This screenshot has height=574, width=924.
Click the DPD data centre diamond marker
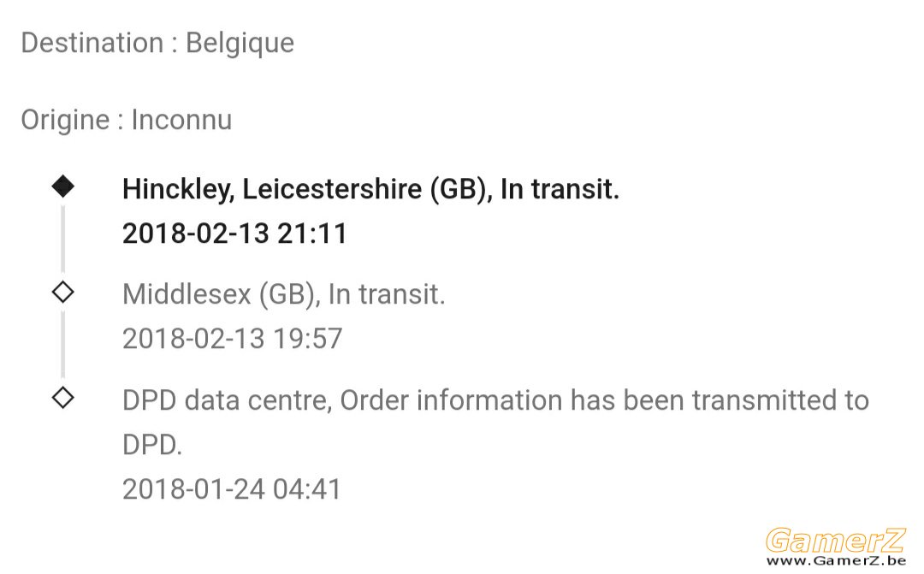[63, 398]
